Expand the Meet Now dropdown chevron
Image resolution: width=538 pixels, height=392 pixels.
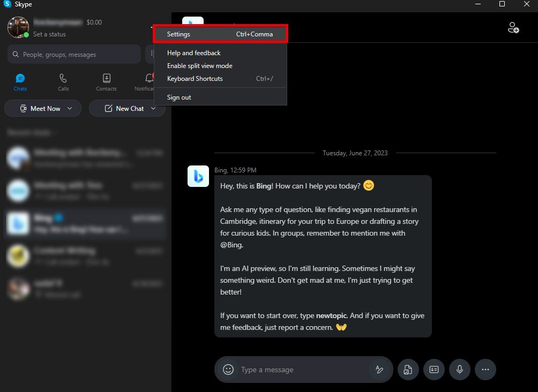tap(70, 108)
